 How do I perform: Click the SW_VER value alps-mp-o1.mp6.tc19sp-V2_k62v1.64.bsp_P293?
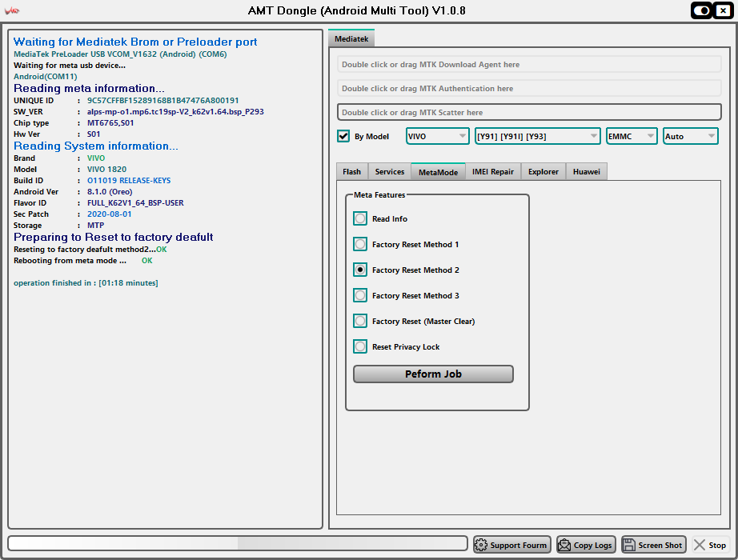click(175, 111)
